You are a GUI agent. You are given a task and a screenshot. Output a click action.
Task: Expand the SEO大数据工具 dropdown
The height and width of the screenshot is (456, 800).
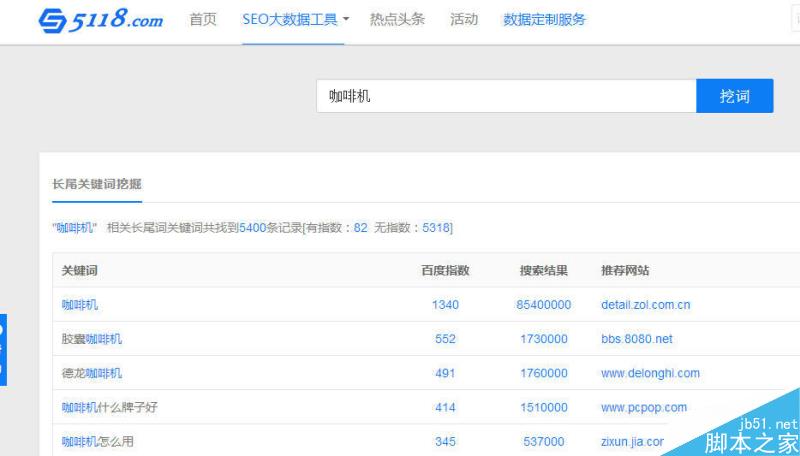click(295, 19)
